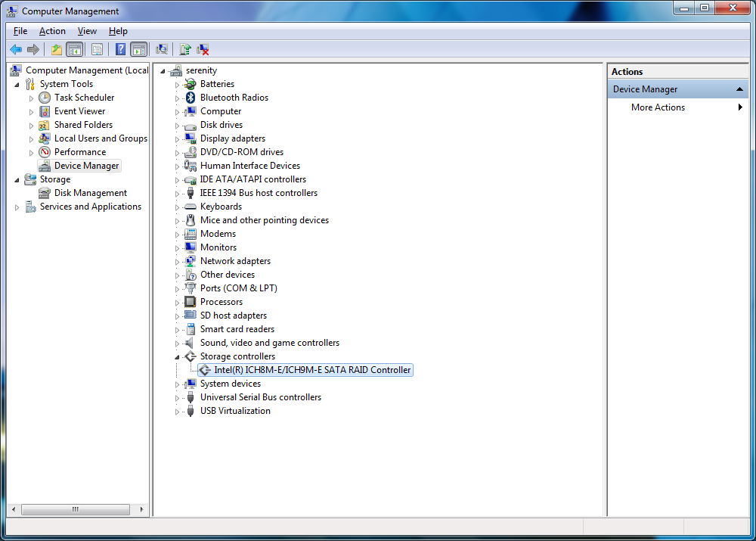Screen dimensions: 756x541
Task: Collapse the Storage controllers category
Action: click(x=177, y=357)
